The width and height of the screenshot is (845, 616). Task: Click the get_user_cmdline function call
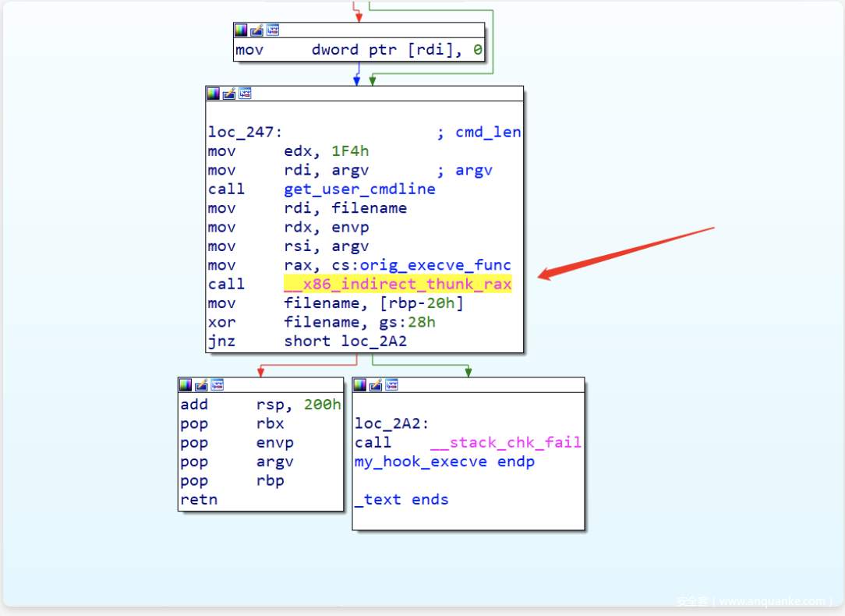tap(359, 189)
